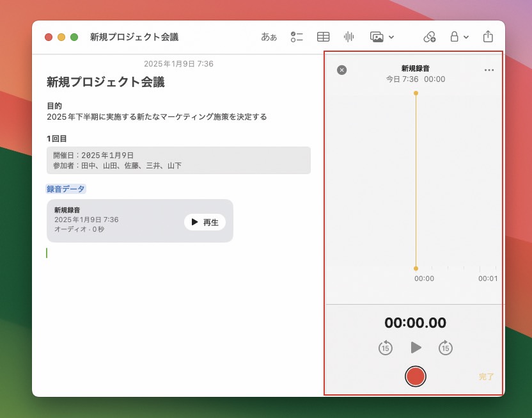The width and height of the screenshot is (532, 418).
Task: Click the lock note icon
Action: pos(454,36)
